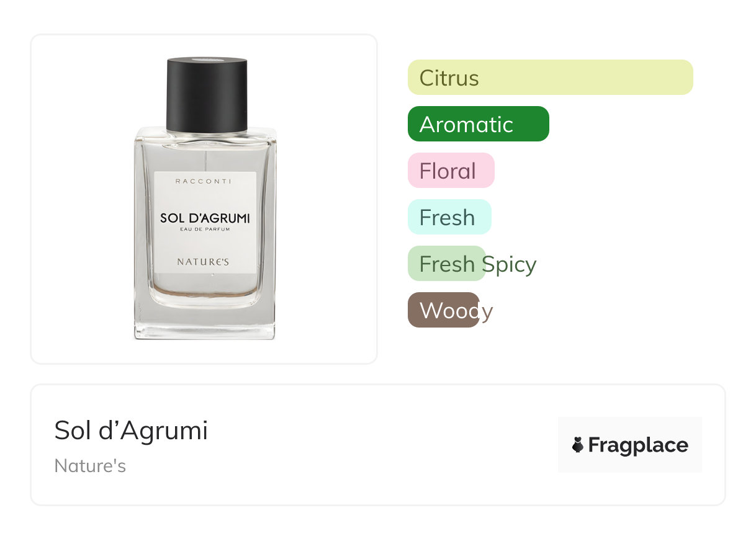Click the EAU DE PARFUM label text
Screen dimensions: 756x536
tap(205, 230)
